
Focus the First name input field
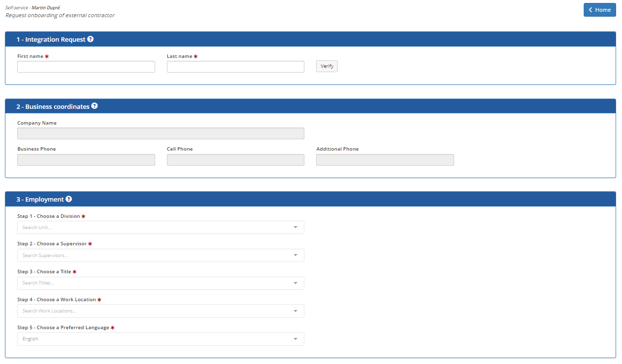click(x=86, y=67)
